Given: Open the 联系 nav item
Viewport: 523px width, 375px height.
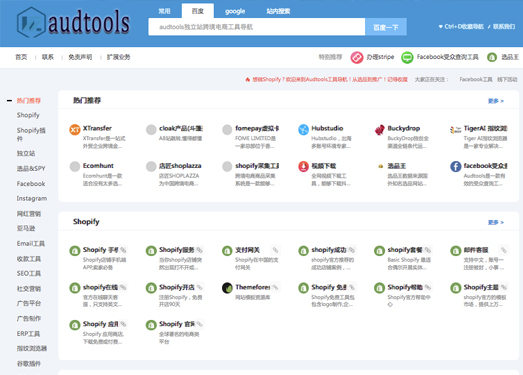Looking at the screenshot, I should (48, 57).
